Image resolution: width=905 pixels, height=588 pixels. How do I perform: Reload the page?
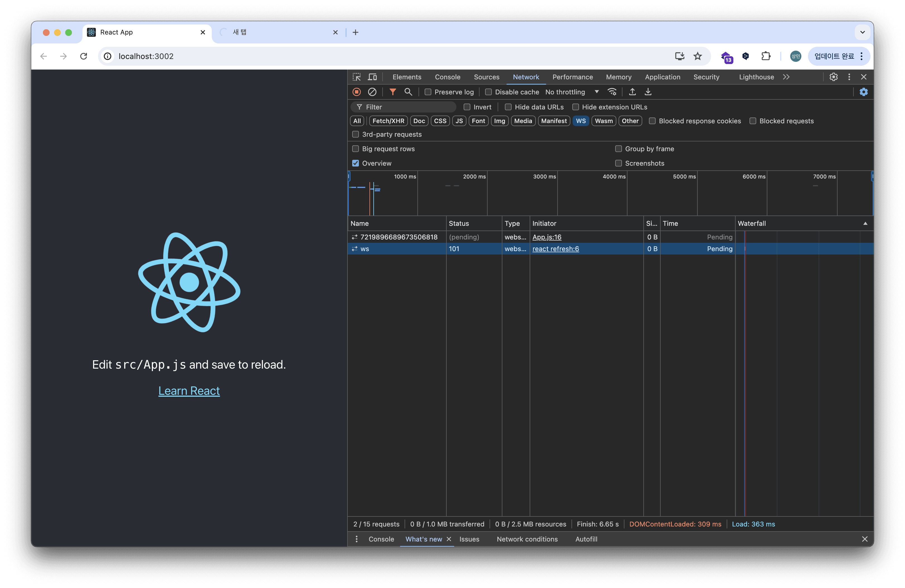pos(84,56)
